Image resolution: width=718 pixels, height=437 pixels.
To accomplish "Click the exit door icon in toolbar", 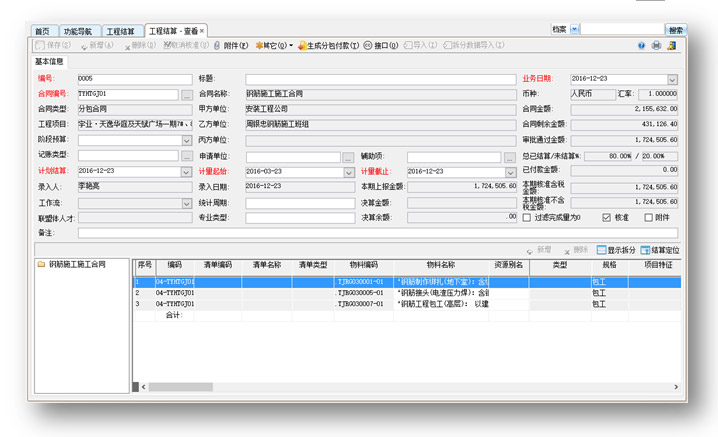I will click(672, 45).
